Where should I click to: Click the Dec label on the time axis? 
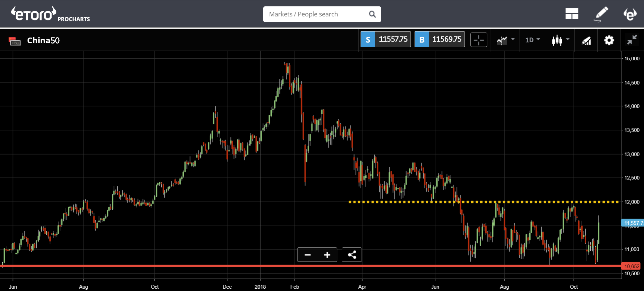[x=227, y=287]
